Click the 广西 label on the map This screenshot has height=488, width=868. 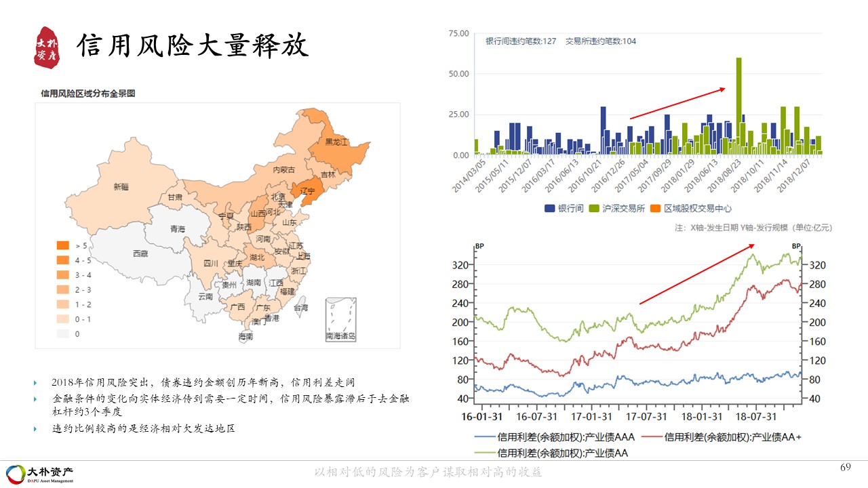237,306
